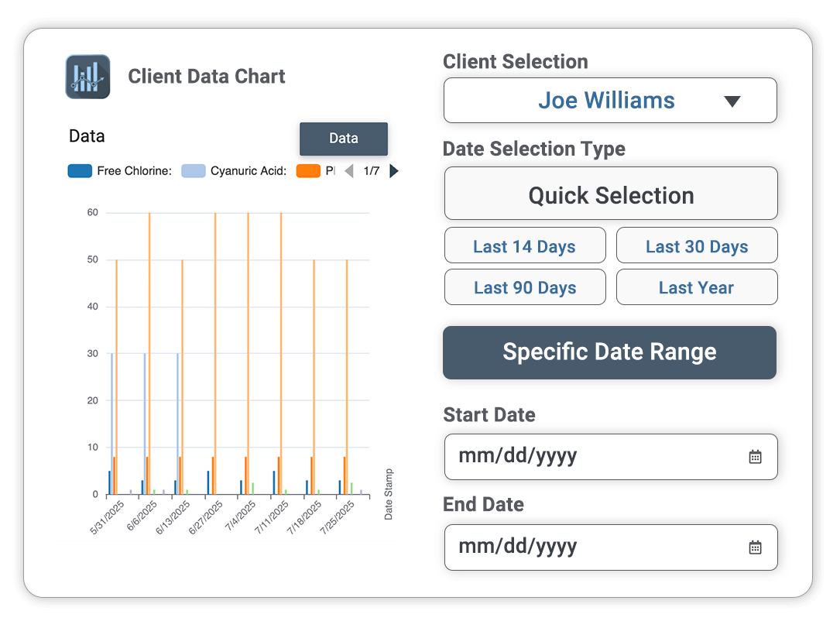This screenshot has width=840, height=621.
Task: Go to previous legend page arrow
Action: tap(349, 171)
